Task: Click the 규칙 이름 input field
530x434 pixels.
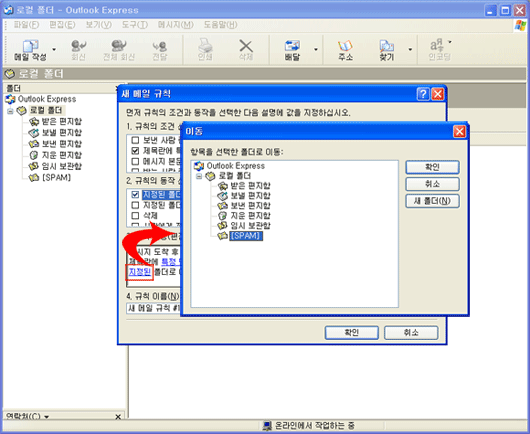Action: click(154, 308)
